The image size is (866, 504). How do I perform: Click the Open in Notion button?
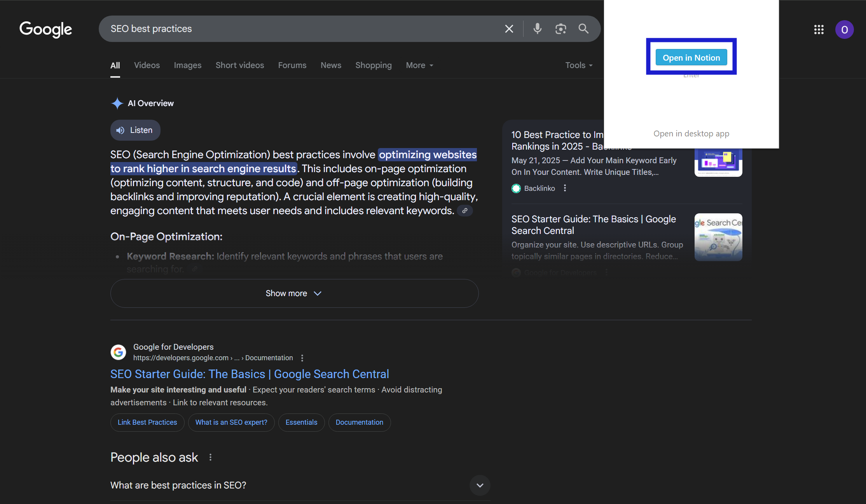(691, 57)
